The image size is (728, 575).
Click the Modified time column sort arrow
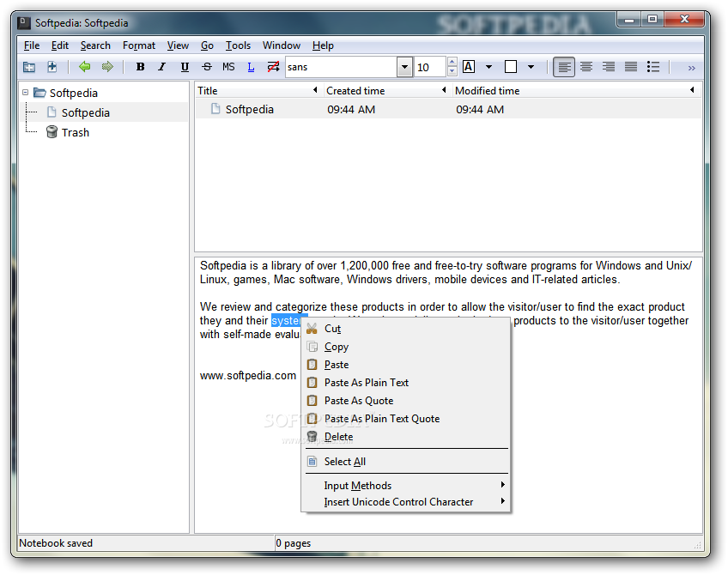(x=692, y=90)
